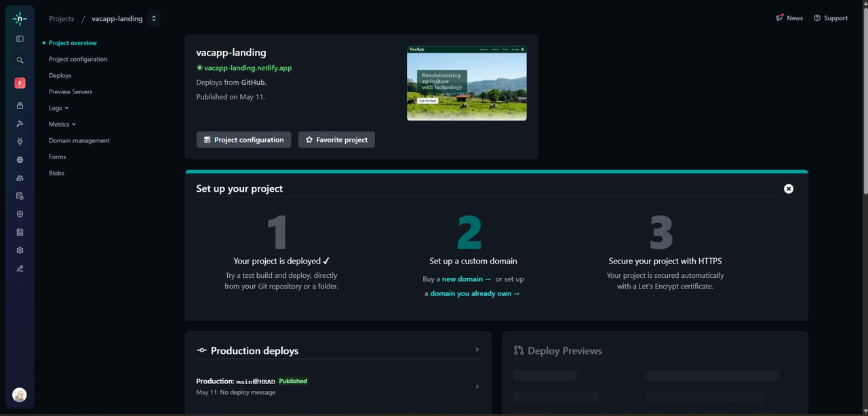Image resolution: width=868 pixels, height=416 pixels.
Task: Open the security shield icon
Action: [20, 214]
